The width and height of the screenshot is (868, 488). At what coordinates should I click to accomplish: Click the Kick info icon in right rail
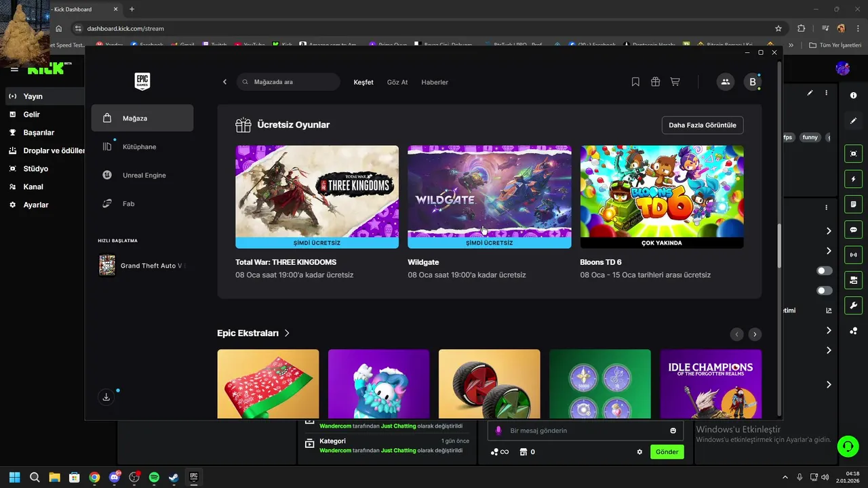854,96
